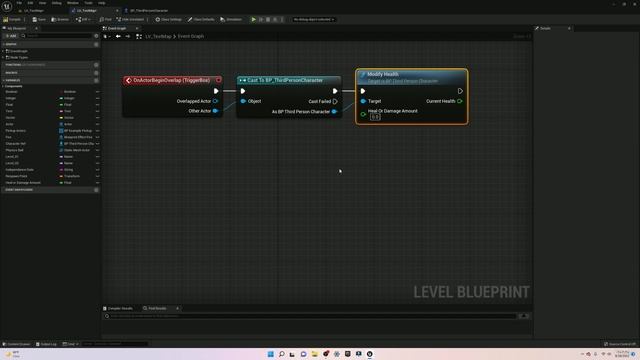Viewport: 640px width, 360px height.
Task: Open the Content Drawer
Action: [17, 344]
